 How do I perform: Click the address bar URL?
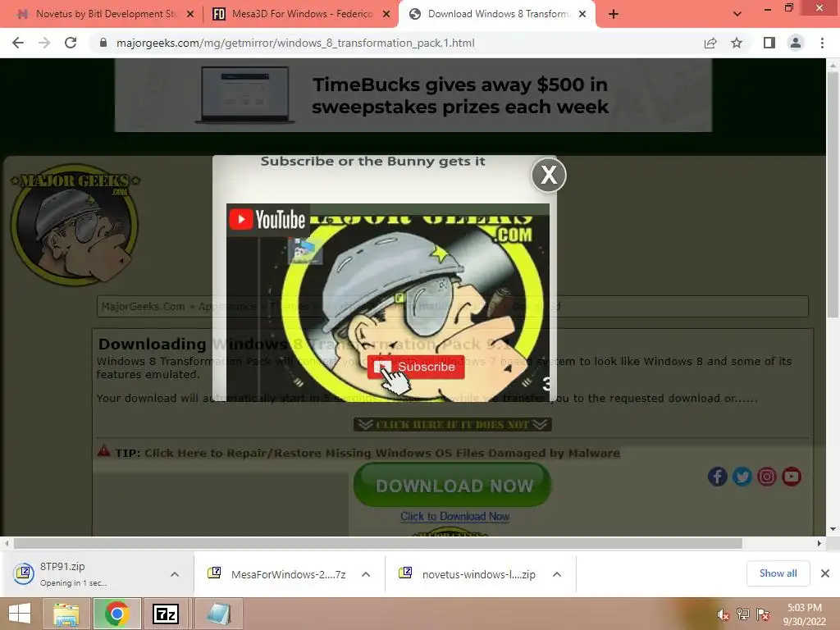click(295, 43)
